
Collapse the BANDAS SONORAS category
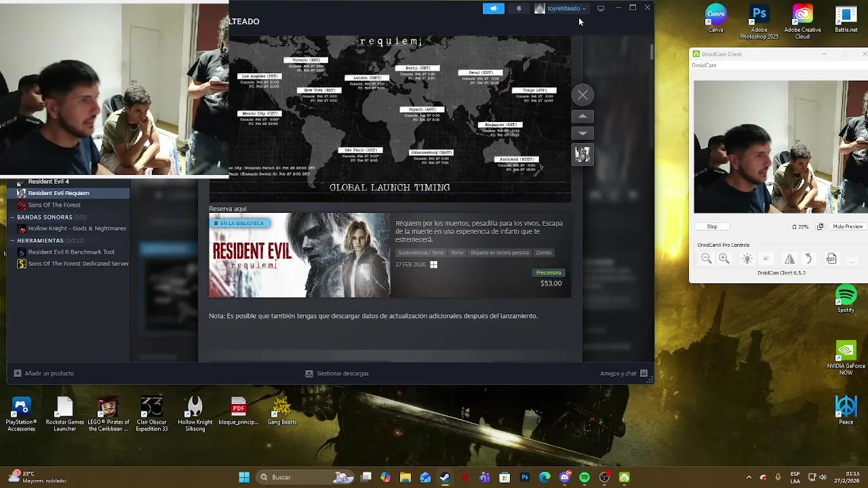point(12,217)
